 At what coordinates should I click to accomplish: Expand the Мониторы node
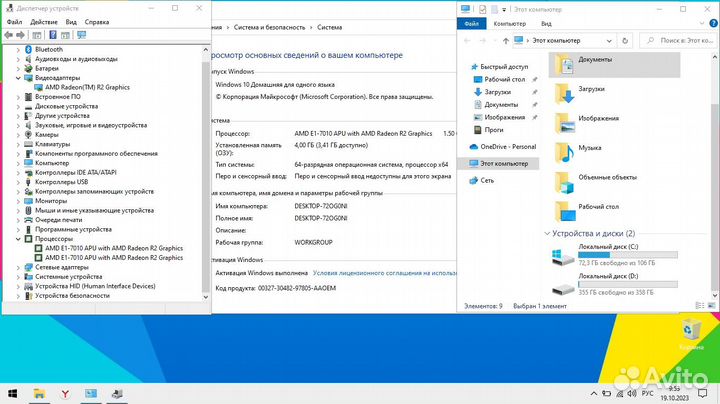pyautogui.click(x=18, y=201)
